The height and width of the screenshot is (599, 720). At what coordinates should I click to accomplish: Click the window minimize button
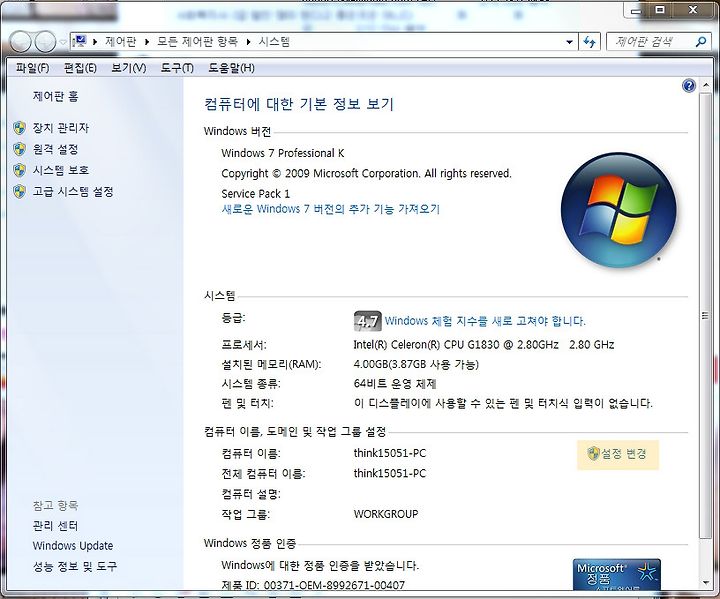pos(636,11)
